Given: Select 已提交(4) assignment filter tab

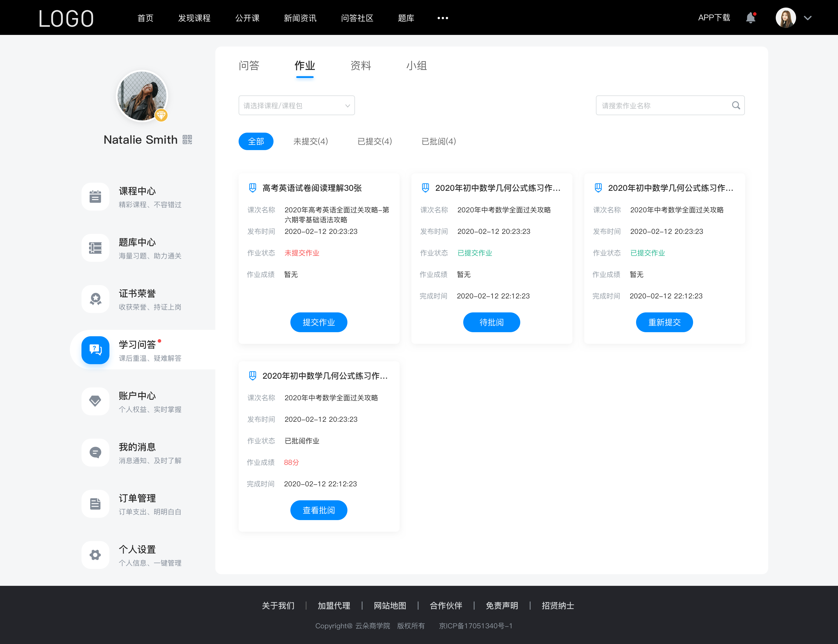Looking at the screenshot, I should click(375, 141).
